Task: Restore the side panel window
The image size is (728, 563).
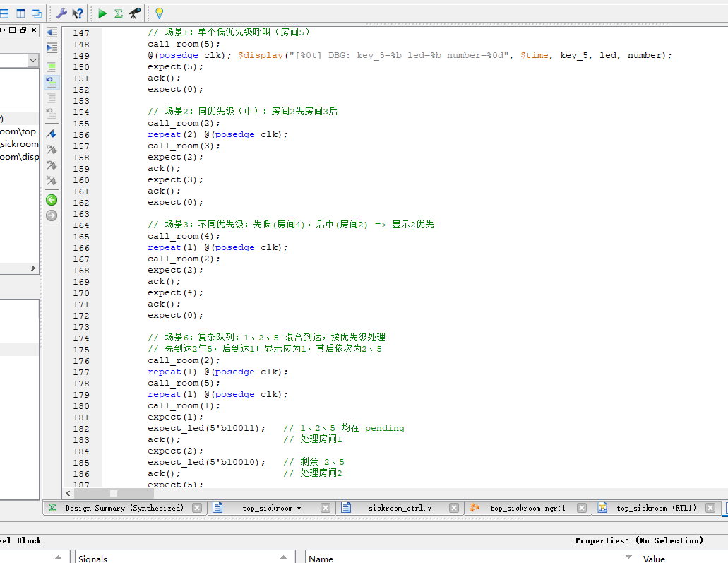Action: pos(23,30)
